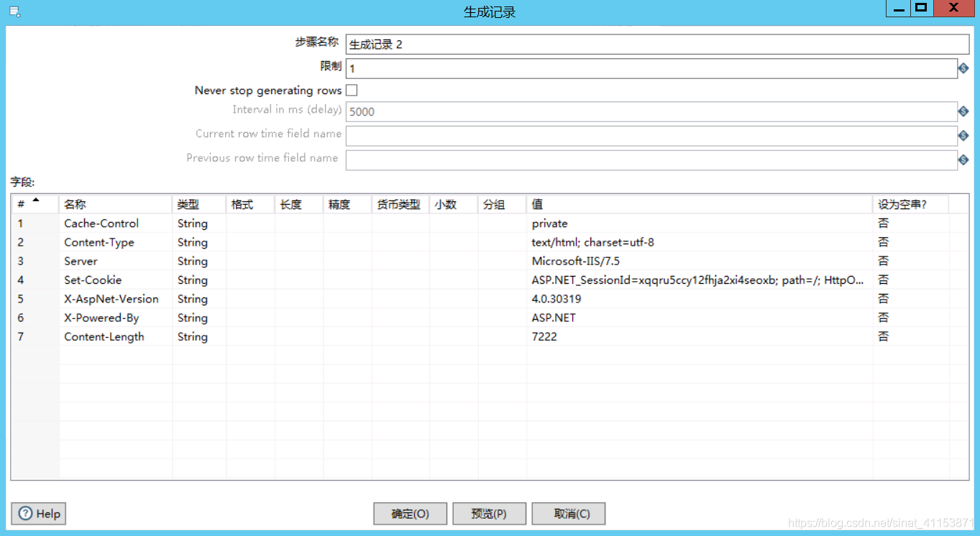Click 否 cell in Set-Cookie row
Screen dimensions: 980x536
pos(911,280)
